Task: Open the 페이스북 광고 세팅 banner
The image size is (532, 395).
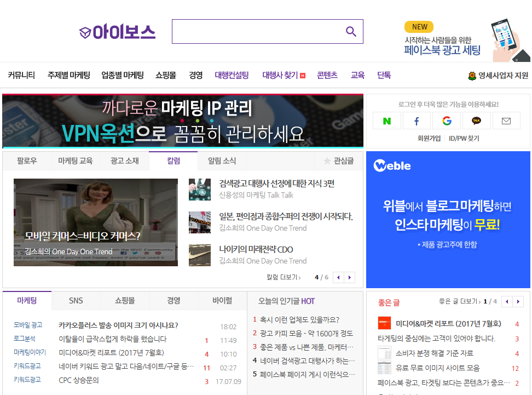Action: point(466,41)
